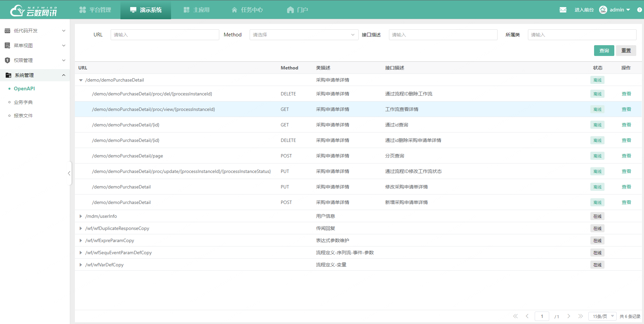Select the 低代码开发 sidebar icon
This screenshot has height=324, width=644.
[7, 31]
